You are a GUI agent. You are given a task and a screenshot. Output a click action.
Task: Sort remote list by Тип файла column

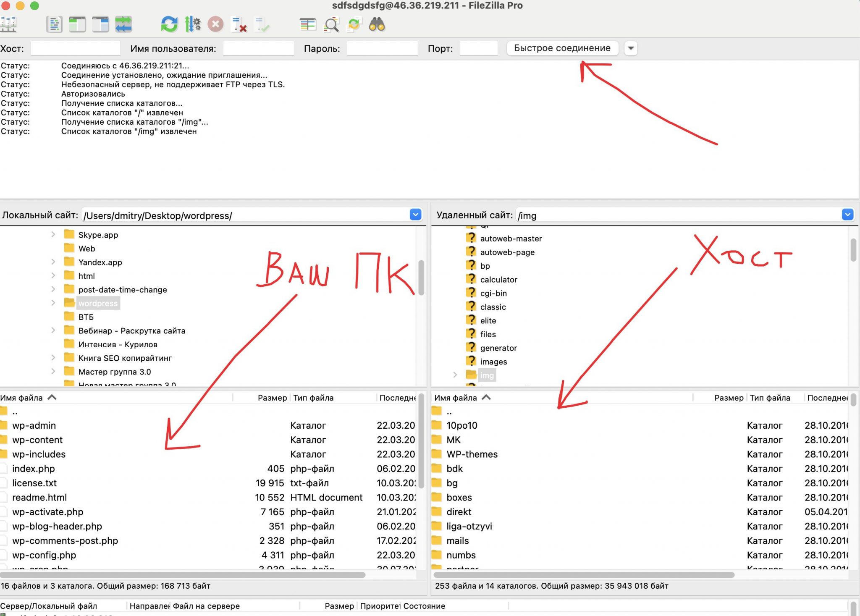[x=770, y=398]
